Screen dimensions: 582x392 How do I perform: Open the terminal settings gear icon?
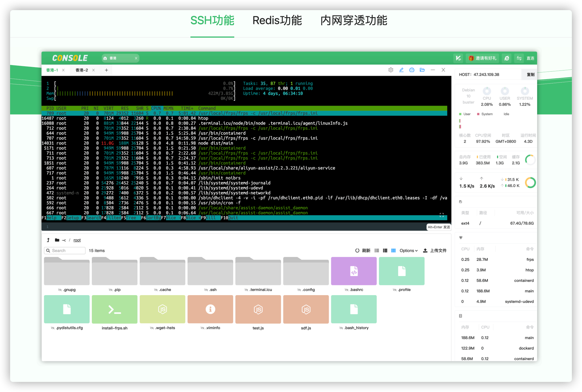point(390,70)
